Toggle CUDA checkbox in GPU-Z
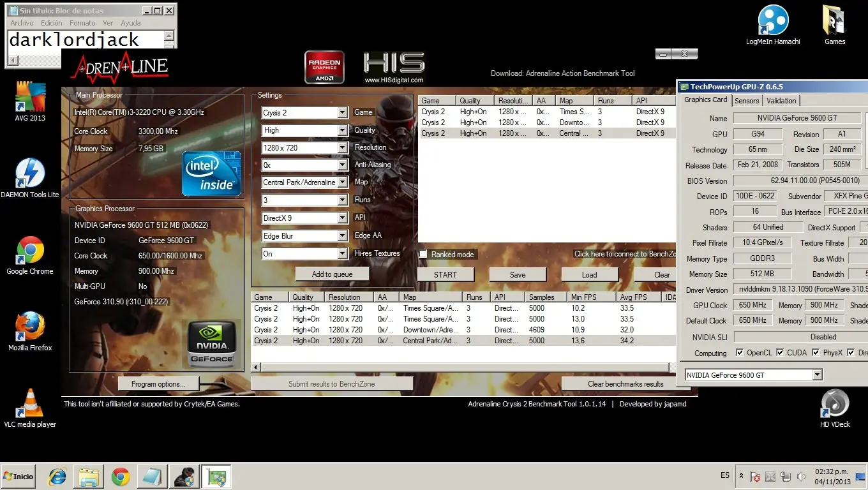The image size is (868, 490). point(779,352)
